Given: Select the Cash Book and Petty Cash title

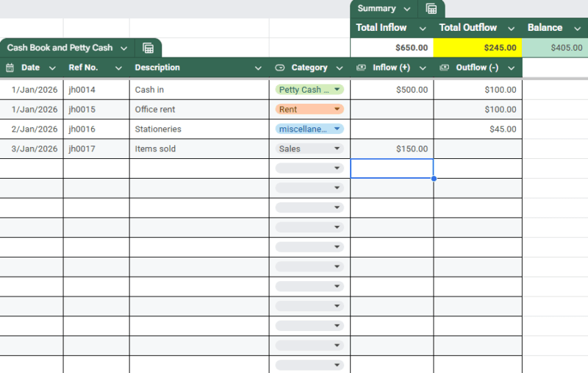Looking at the screenshot, I should click(60, 48).
